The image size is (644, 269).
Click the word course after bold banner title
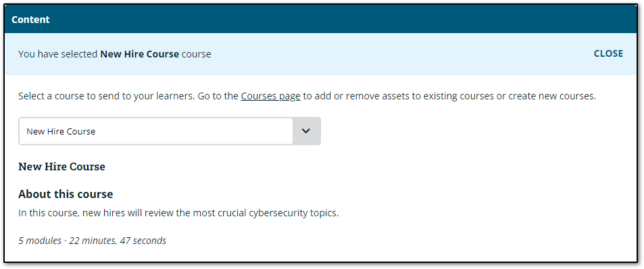(x=197, y=54)
